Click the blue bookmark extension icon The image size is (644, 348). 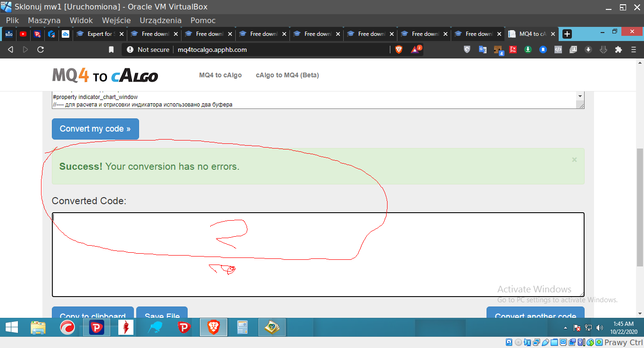[x=543, y=50]
